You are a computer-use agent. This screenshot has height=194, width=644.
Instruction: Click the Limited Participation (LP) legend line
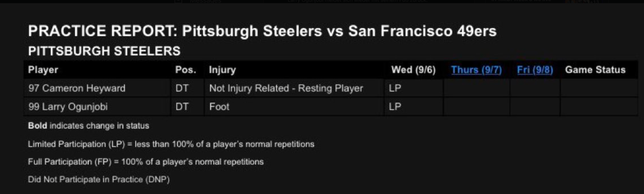tap(171, 144)
